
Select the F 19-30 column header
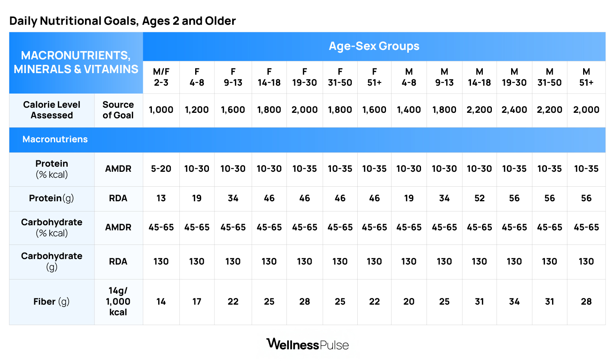click(x=305, y=77)
